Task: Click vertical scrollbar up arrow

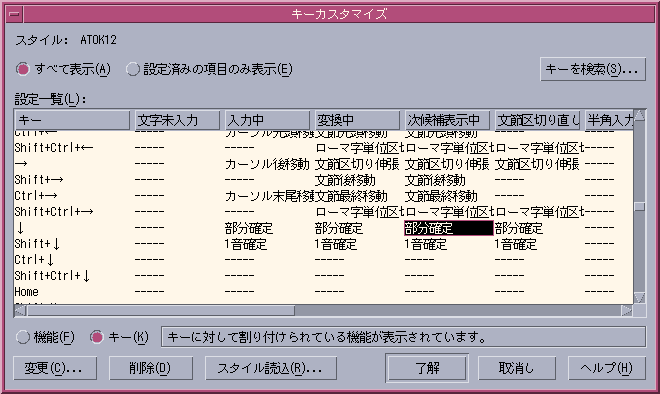Action: [x=639, y=115]
